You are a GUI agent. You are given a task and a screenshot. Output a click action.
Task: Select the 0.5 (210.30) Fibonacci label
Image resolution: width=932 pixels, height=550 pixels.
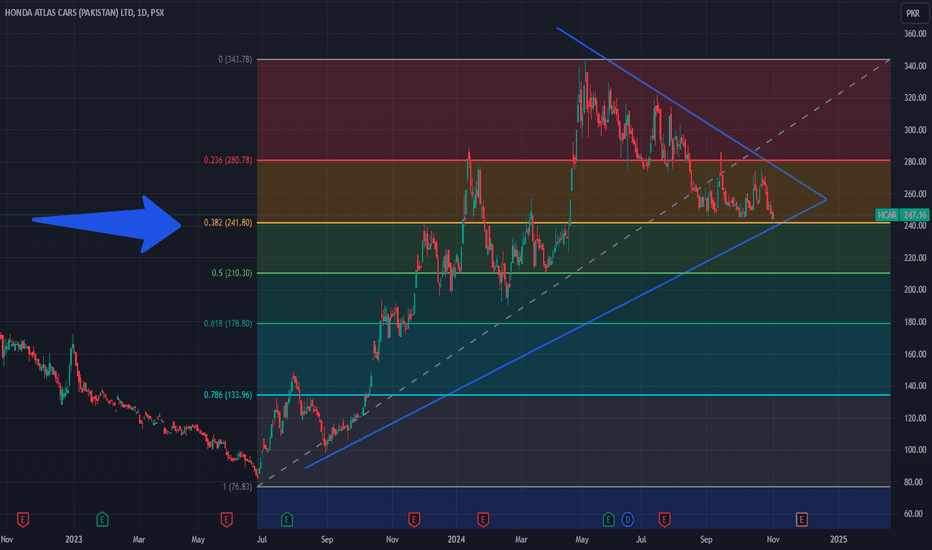point(232,273)
